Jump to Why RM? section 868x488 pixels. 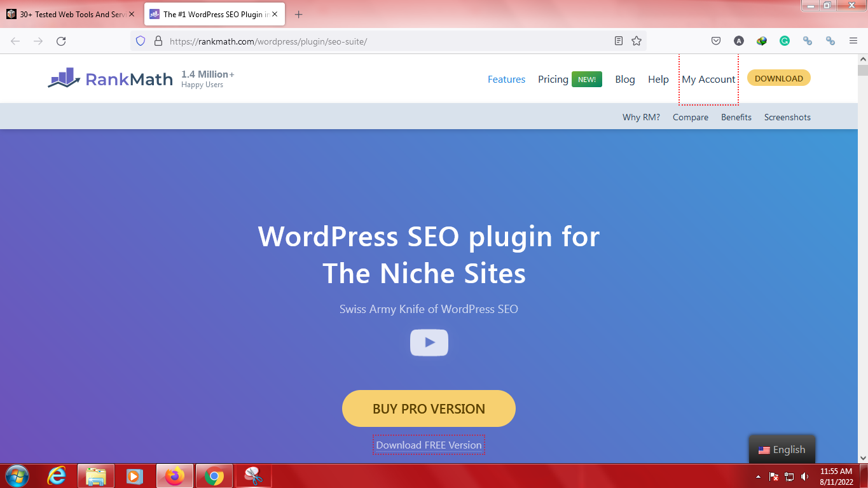click(x=641, y=117)
